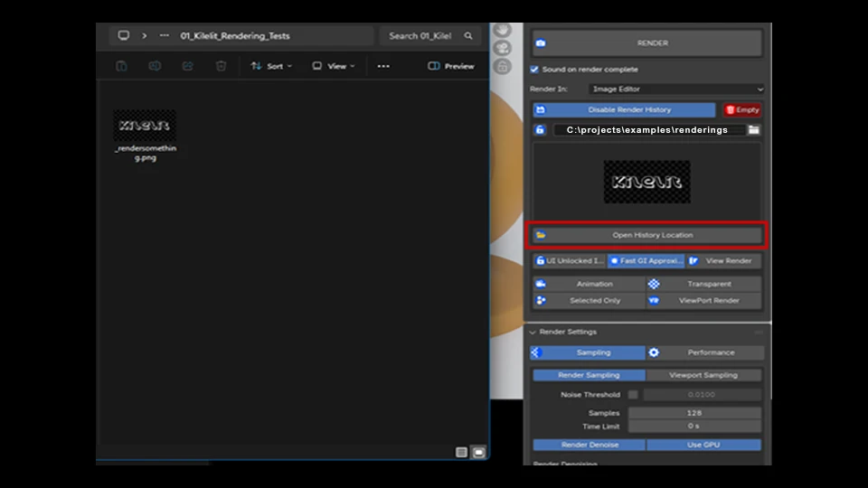Click the lock icon beside render path

click(x=541, y=130)
